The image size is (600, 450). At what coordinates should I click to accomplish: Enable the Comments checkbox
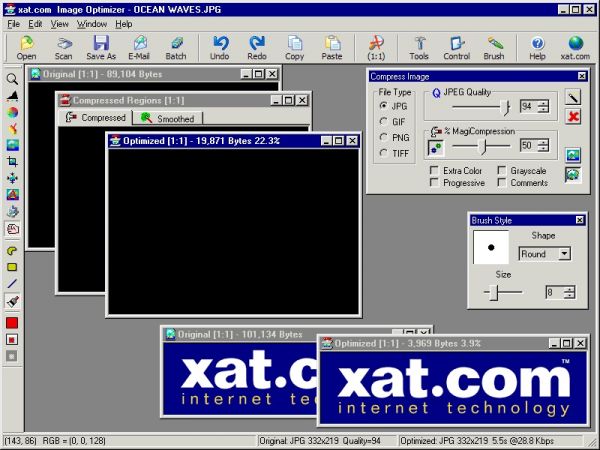[x=502, y=183]
